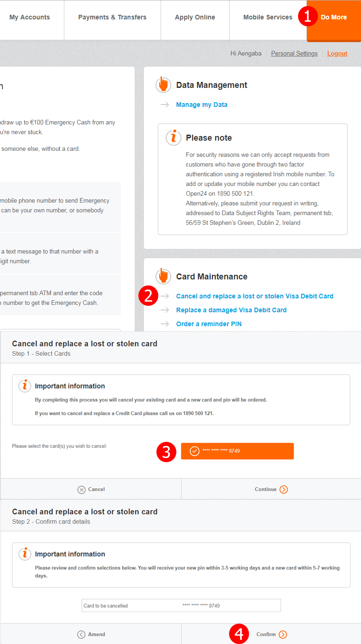Click the Step 1 Important information icon
The image size is (361, 644).
click(x=25, y=386)
